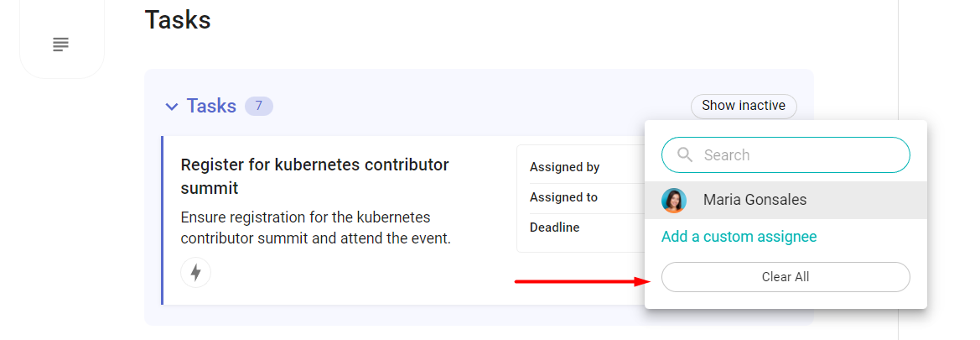Click the Clear All button

[x=786, y=277]
